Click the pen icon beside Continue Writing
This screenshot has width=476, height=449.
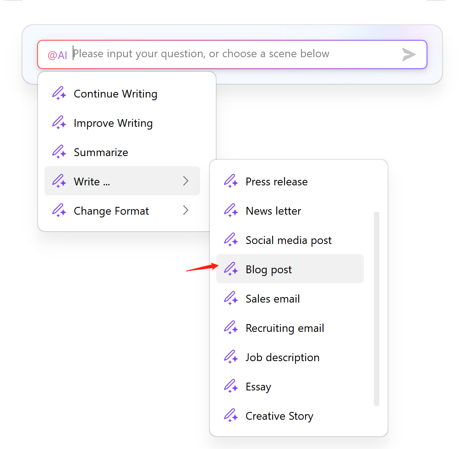[x=59, y=93]
